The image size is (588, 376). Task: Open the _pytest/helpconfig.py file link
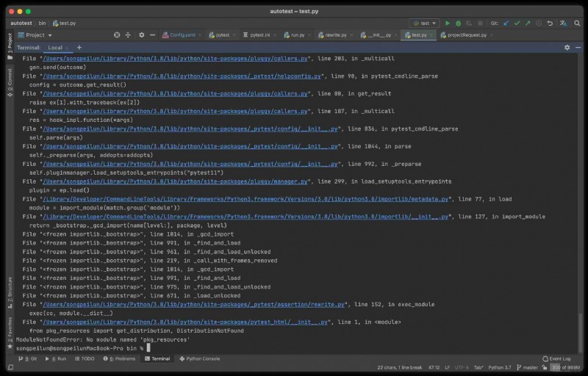(182, 76)
